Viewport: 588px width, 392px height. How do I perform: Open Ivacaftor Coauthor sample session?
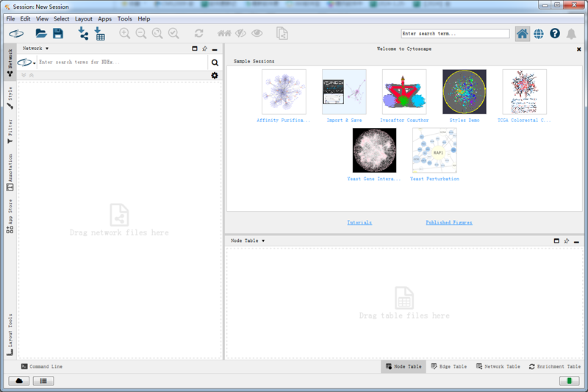click(x=404, y=92)
